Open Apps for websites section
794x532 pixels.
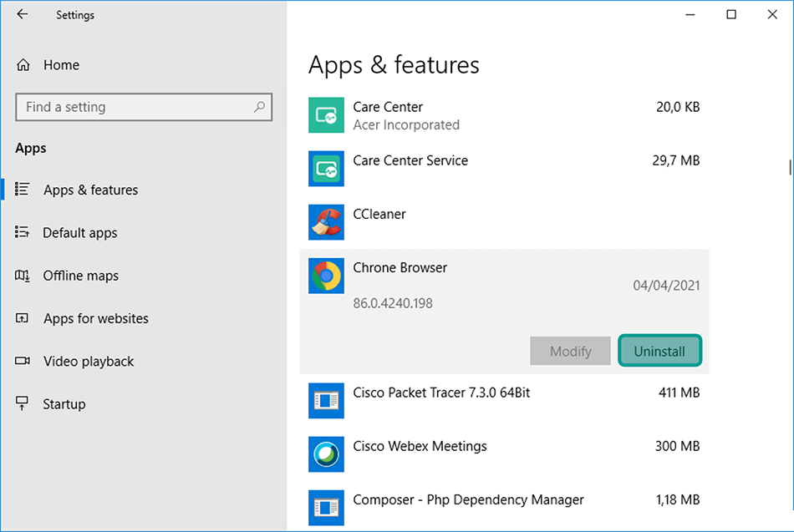coord(96,318)
